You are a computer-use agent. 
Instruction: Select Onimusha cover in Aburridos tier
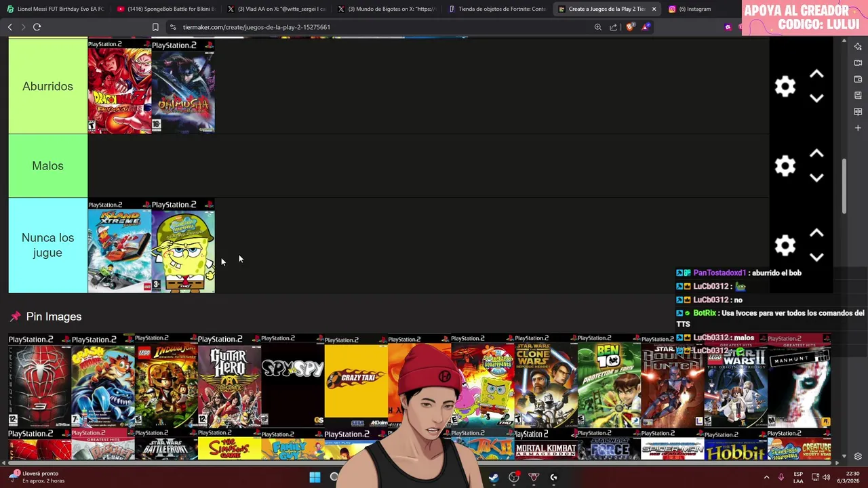[183, 86]
